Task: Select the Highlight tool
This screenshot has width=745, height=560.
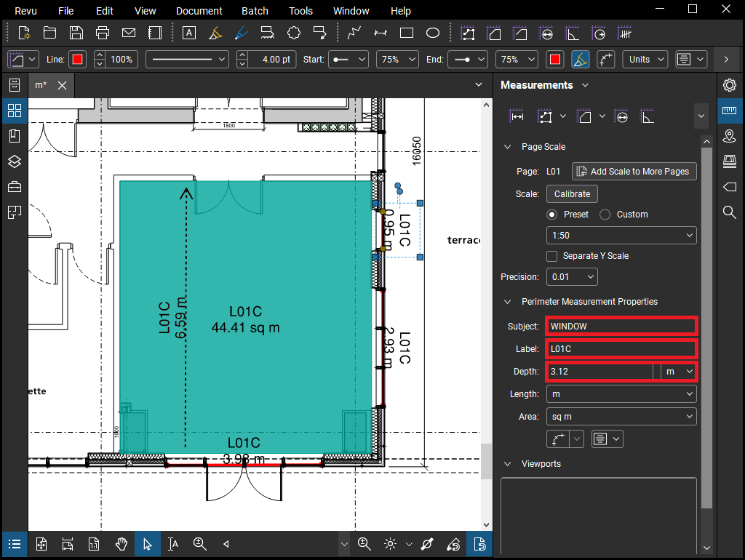Action: (x=215, y=33)
